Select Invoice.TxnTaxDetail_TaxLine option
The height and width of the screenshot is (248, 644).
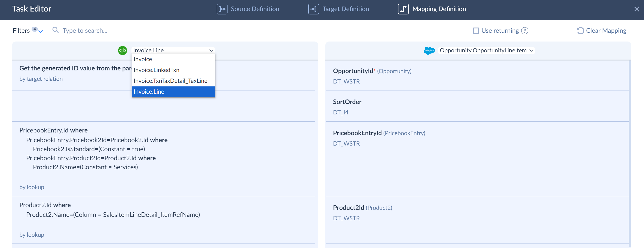[170, 81]
